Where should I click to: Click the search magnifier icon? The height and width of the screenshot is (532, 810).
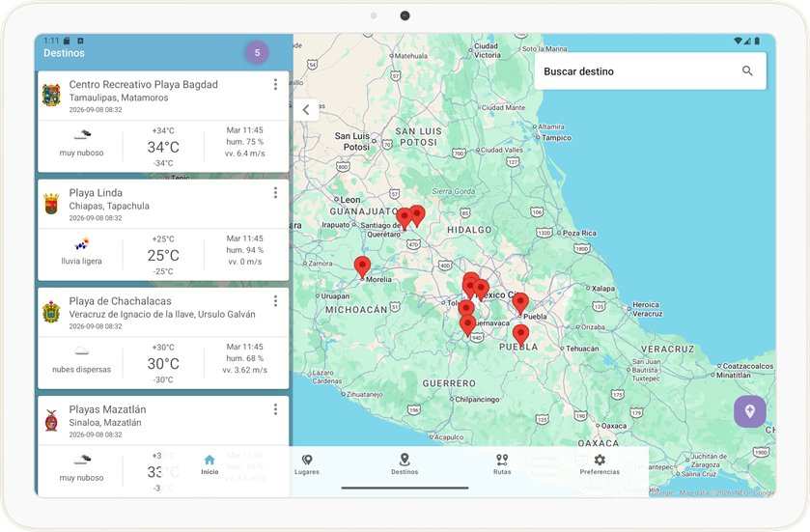coord(747,70)
